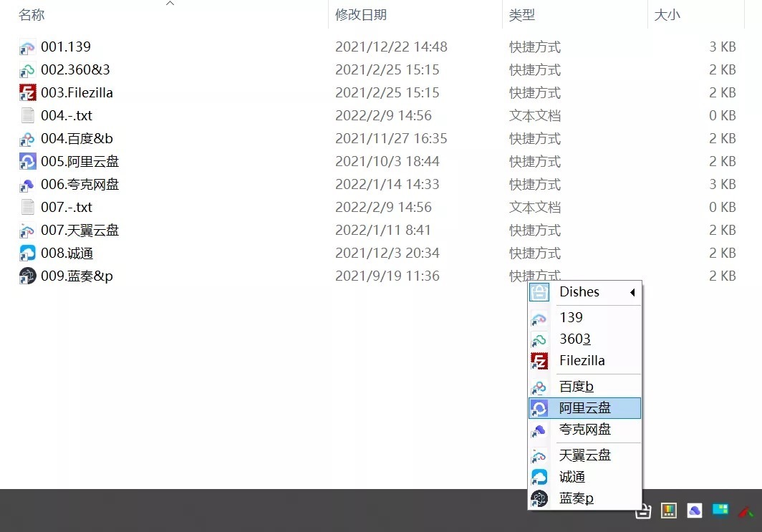Screen dimensions: 762x532
Task: Expand the Dishes submenu arrow
Action: pos(632,292)
